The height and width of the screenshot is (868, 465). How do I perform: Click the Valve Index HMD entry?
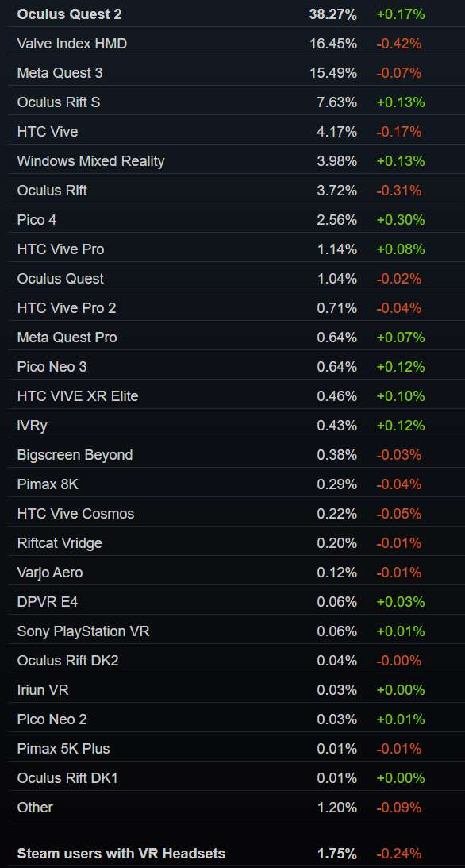click(x=72, y=43)
